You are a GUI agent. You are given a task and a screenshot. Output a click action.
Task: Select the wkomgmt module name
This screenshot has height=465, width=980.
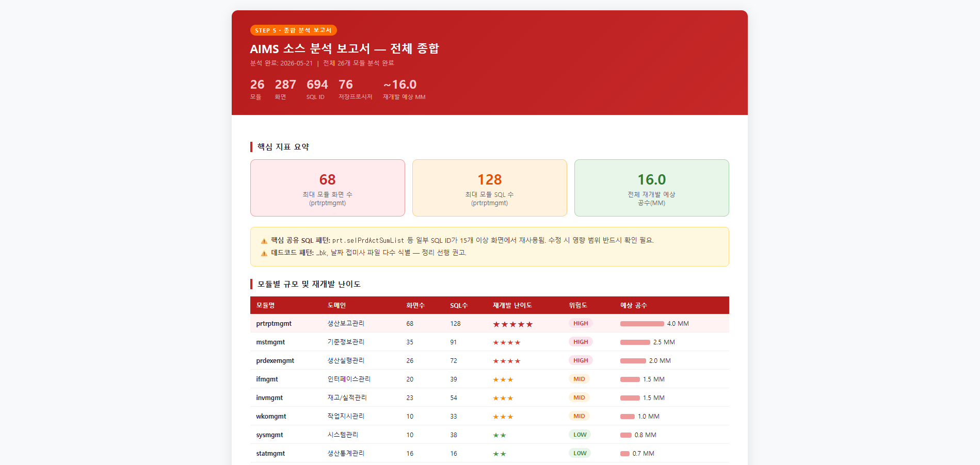click(x=271, y=417)
